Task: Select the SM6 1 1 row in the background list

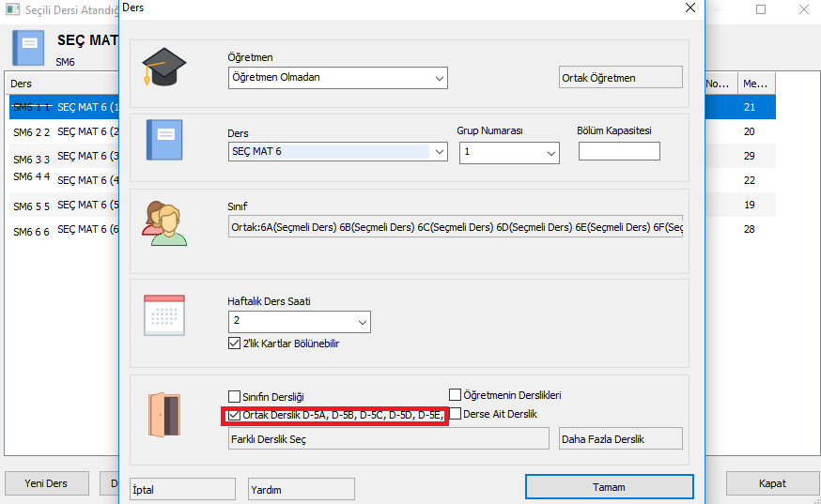Action: click(x=64, y=107)
